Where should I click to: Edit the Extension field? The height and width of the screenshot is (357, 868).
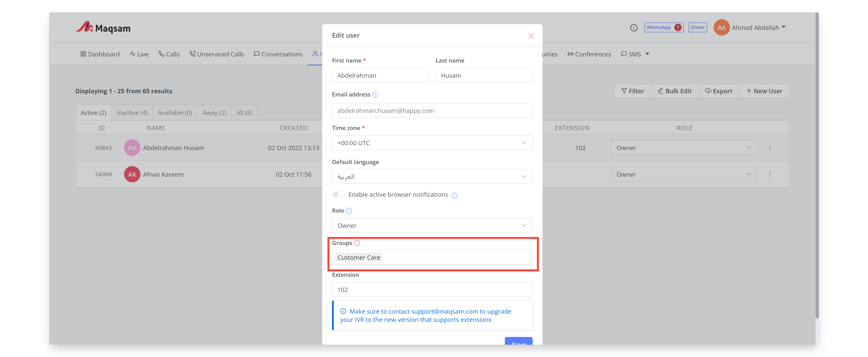pyautogui.click(x=432, y=290)
